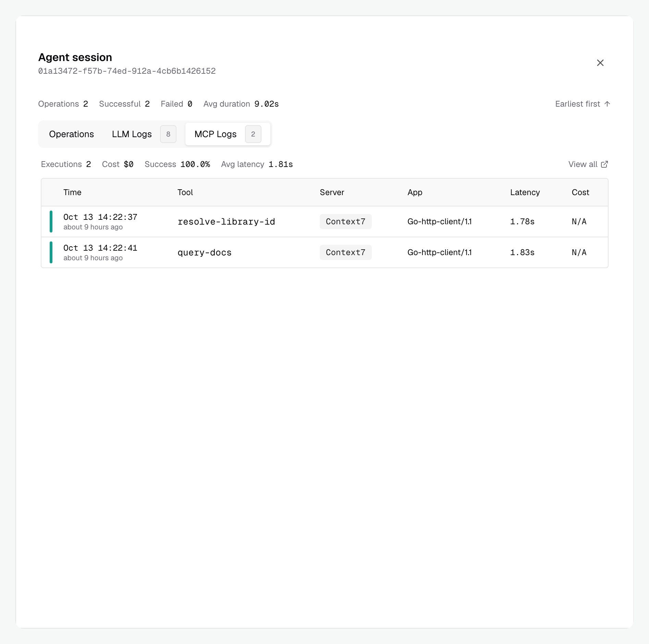Click the N/A cost in resolve-library-id row
The image size is (649, 644).
579,222
